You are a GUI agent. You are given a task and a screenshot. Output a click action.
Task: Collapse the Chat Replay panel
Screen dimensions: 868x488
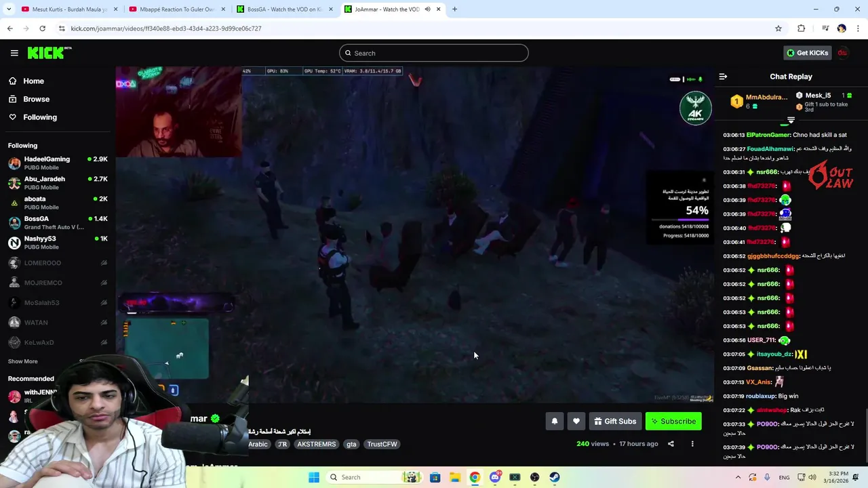point(723,77)
